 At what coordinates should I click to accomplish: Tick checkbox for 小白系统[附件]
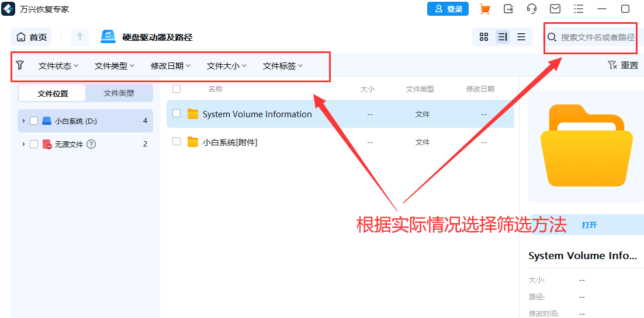coord(176,142)
